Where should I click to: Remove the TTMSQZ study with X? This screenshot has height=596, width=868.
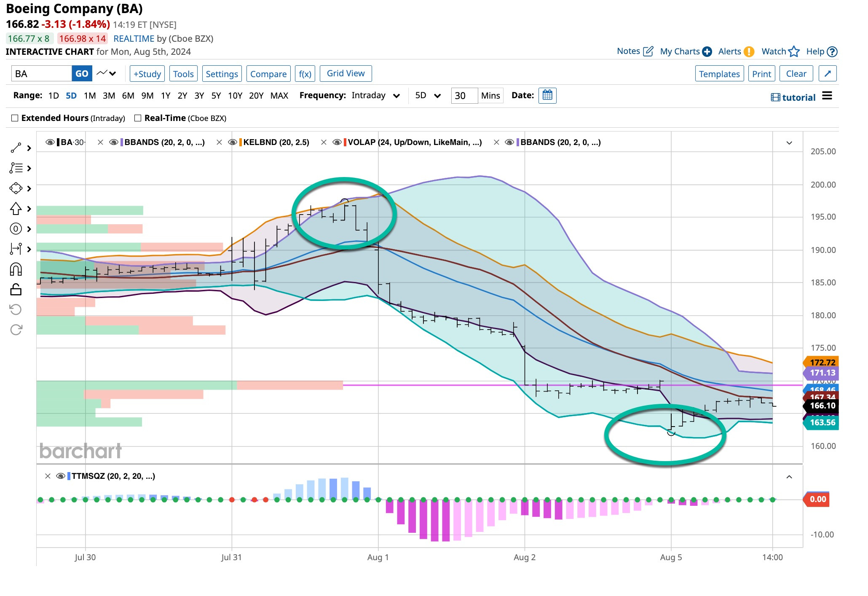coord(48,476)
